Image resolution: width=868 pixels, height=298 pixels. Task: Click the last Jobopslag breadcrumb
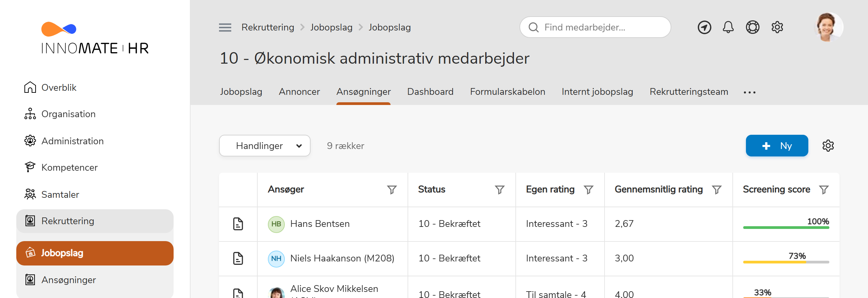(390, 27)
